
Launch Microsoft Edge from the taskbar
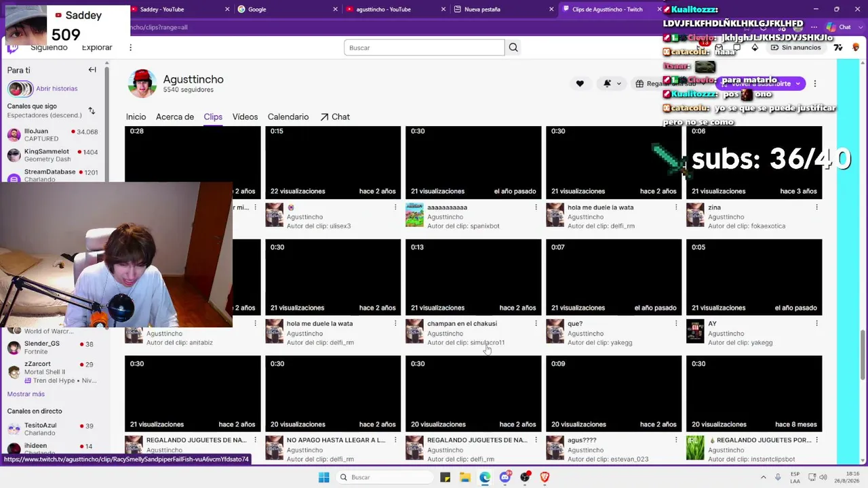pos(485,477)
